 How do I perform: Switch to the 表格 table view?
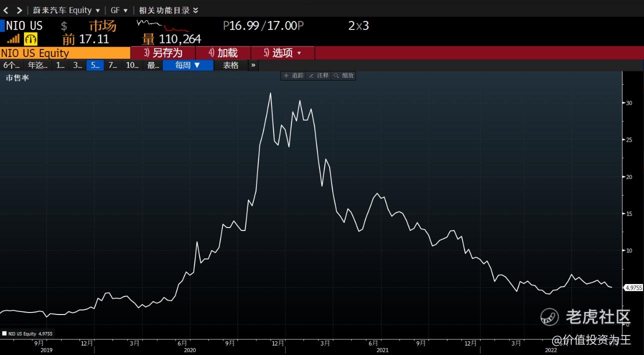click(x=230, y=65)
